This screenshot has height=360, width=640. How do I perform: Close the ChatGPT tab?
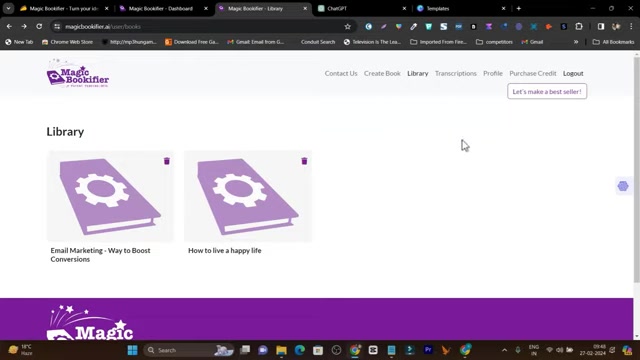coord(404,9)
